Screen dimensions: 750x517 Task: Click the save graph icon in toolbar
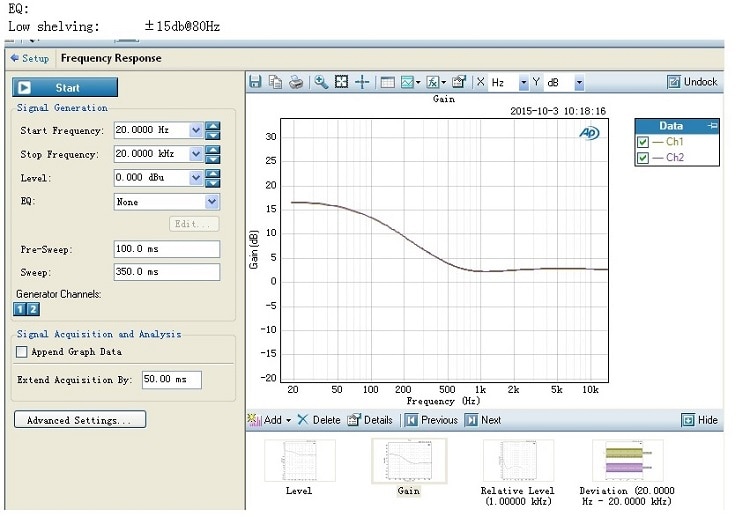coord(255,82)
